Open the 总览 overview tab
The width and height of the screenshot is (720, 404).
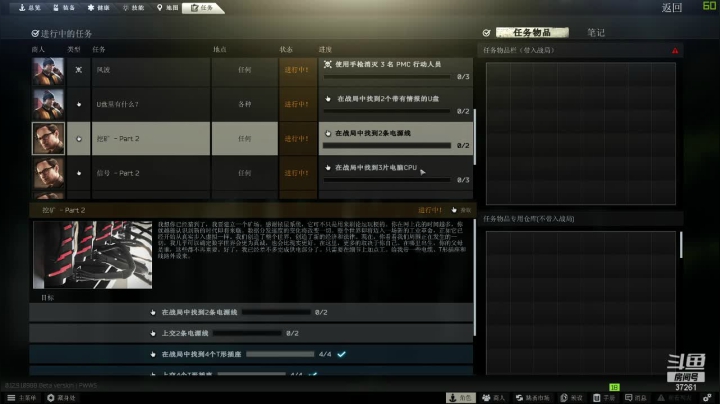pyautogui.click(x=29, y=7)
